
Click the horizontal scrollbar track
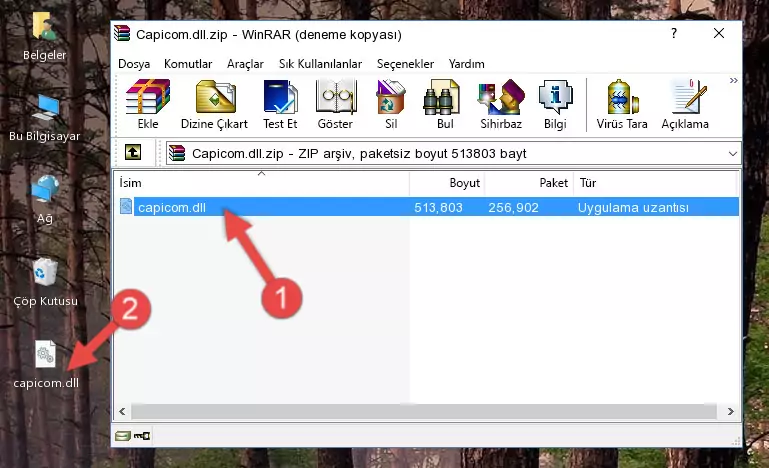click(426, 411)
